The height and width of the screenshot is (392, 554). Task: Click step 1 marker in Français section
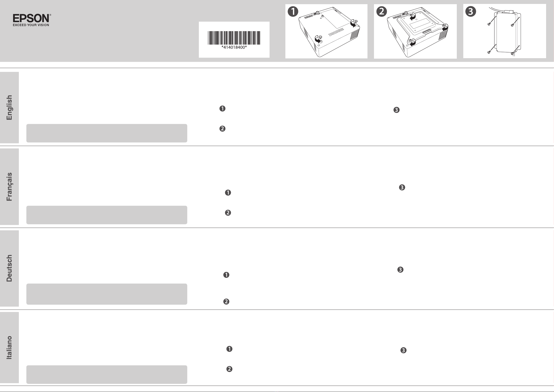228,193
